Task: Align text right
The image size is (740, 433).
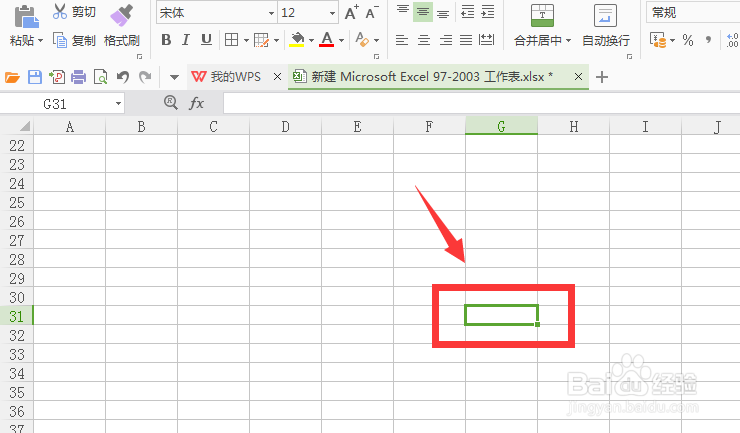Action: tap(446, 40)
